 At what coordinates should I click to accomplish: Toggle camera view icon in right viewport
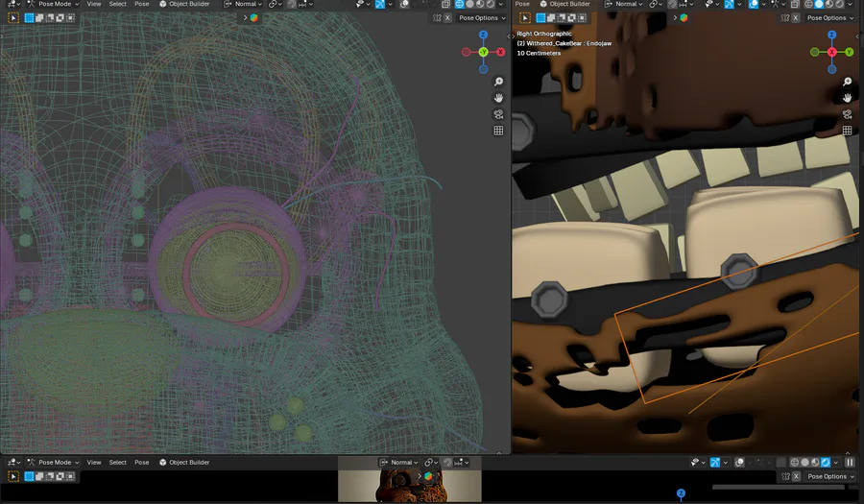click(x=847, y=114)
